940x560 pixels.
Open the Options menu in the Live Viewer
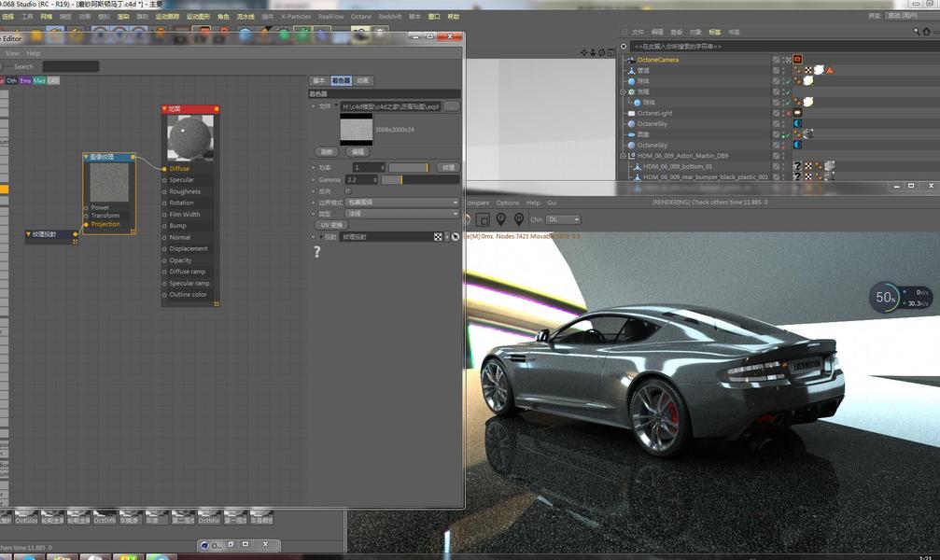click(x=508, y=203)
